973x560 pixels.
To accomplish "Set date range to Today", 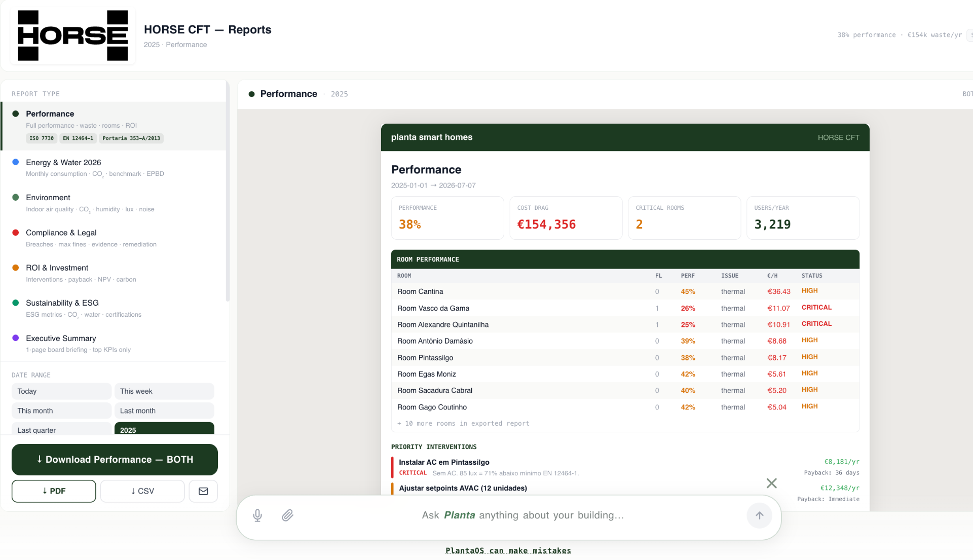I will coord(61,391).
